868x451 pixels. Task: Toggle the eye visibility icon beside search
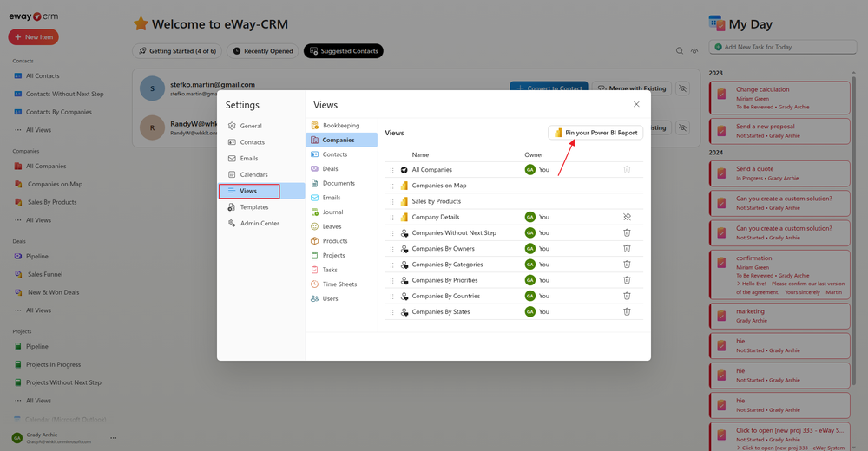click(694, 51)
